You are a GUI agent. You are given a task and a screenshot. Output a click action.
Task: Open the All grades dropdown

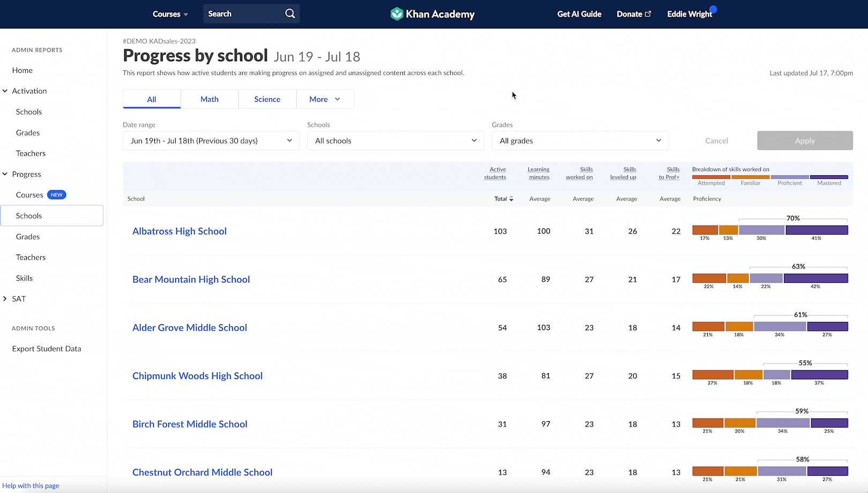580,141
